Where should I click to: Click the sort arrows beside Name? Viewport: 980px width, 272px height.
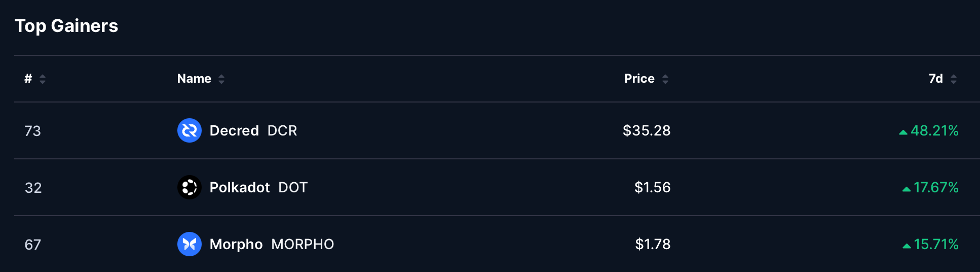(221, 79)
